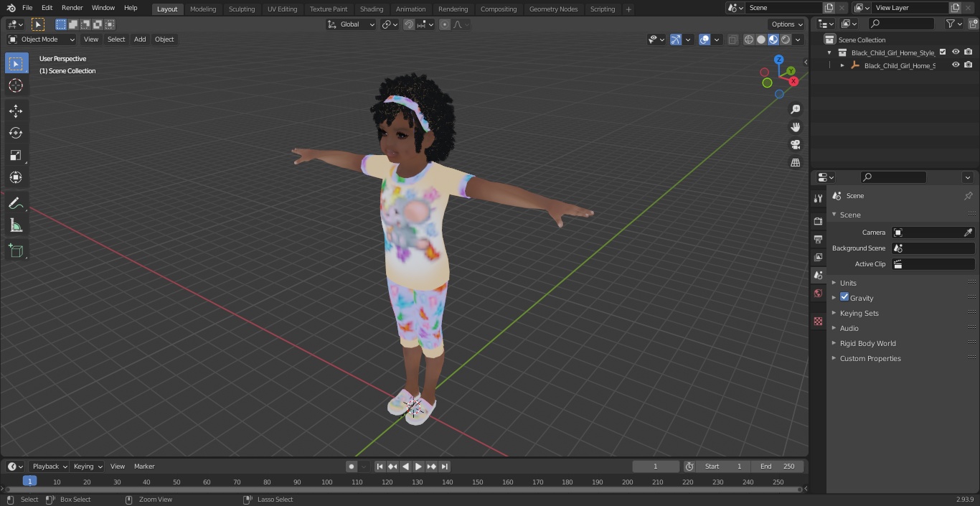The height and width of the screenshot is (506, 980).
Task: Select the Cursor tool in the toolbar
Action: coord(16,85)
